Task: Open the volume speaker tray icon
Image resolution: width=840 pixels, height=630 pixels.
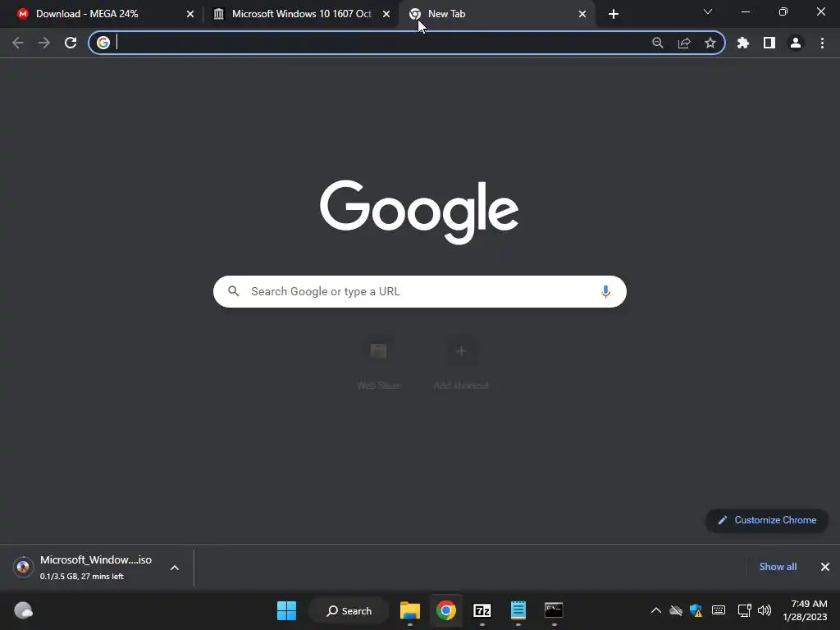Action: click(x=765, y=610)
